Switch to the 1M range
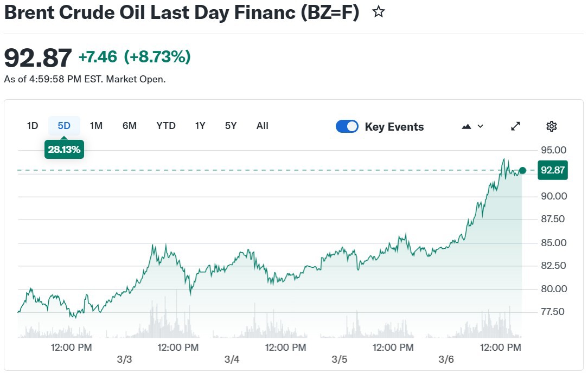The width and height of the screenshot is (588, 373). point(96,126)
